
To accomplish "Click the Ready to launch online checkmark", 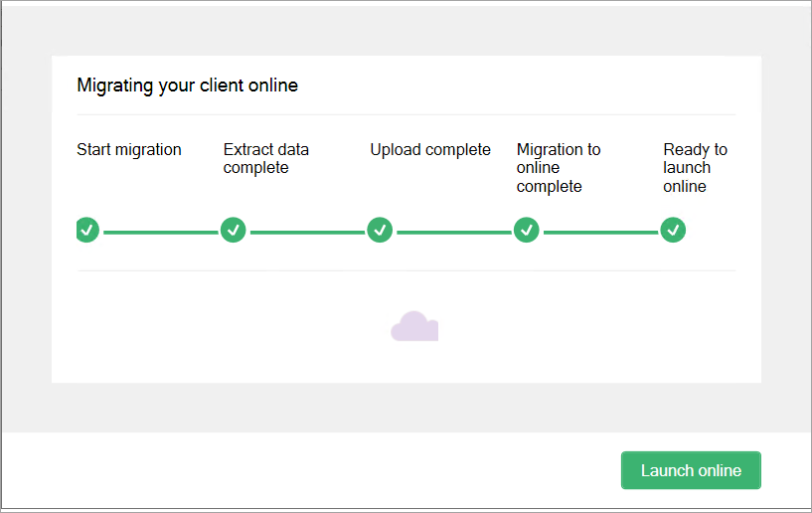I will (673, 230).
